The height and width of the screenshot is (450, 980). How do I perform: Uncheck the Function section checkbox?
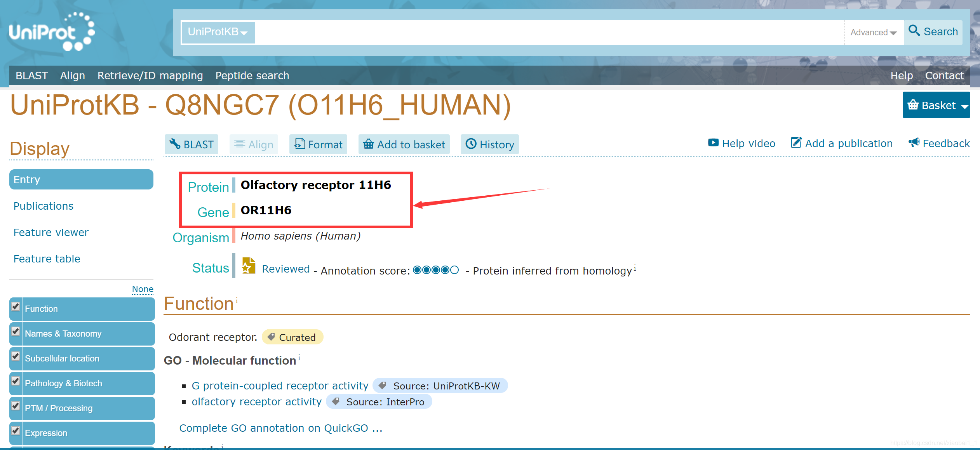pos(16,306)
